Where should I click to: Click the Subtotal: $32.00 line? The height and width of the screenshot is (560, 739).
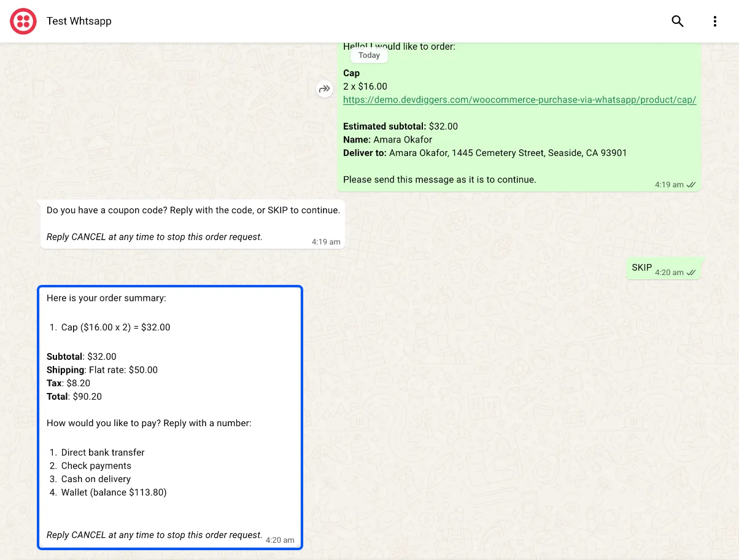[x=82, y=357]
